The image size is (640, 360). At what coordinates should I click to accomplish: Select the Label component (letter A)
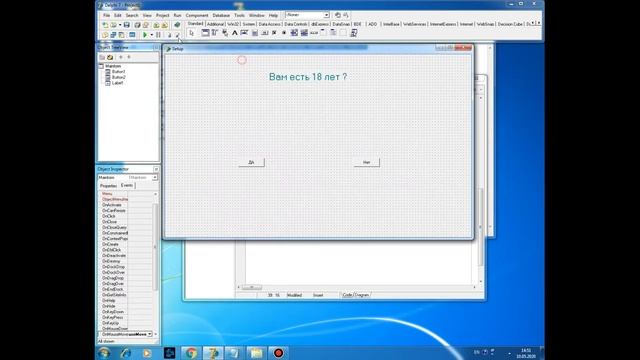click(x=235, y=33)
